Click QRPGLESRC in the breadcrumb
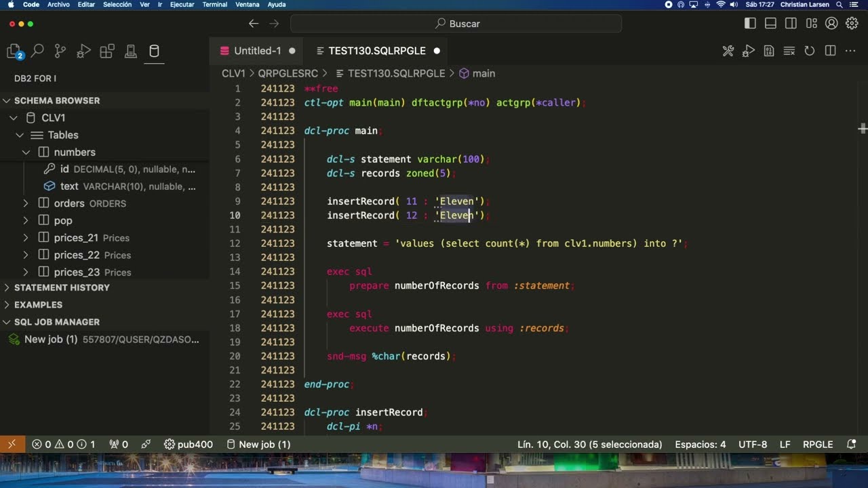This screenshot has width=868, height=488. 288,73
